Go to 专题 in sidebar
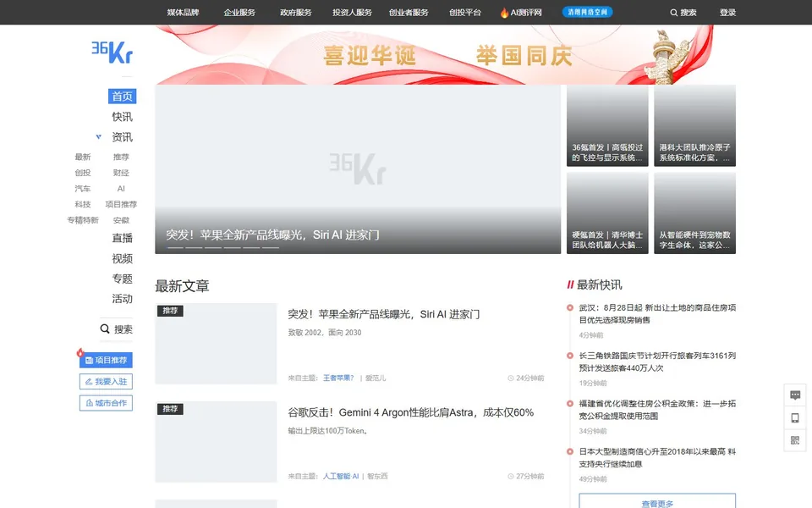812x508 pixels. coord(122,279)
